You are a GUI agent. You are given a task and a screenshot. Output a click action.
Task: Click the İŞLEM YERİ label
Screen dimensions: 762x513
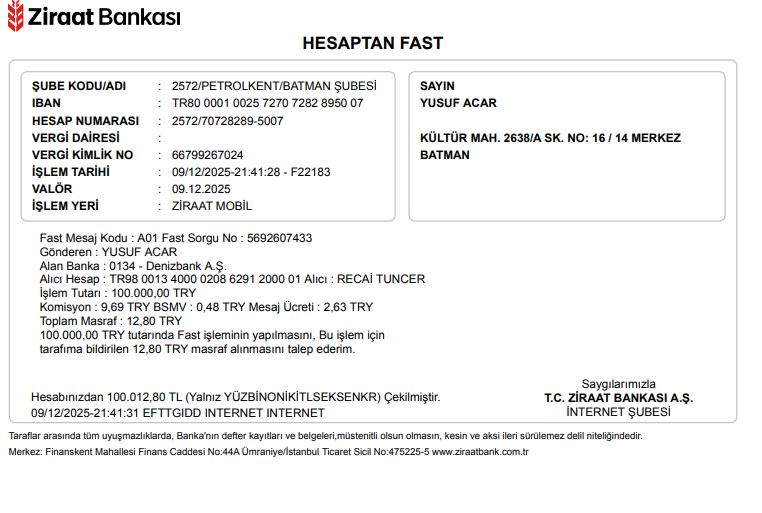pos(65,206)
